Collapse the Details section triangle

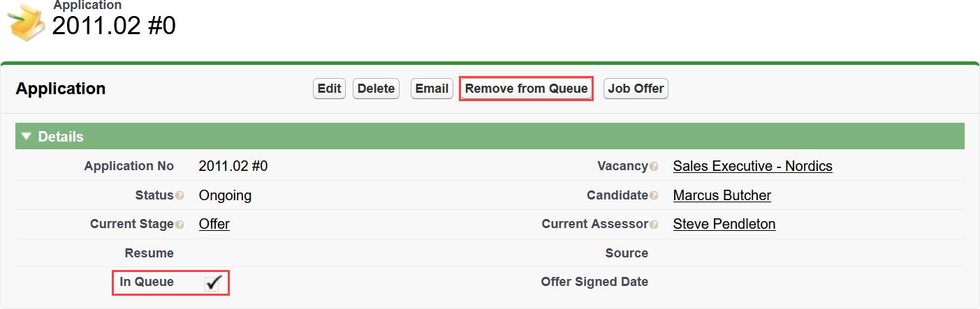[26, 137]
